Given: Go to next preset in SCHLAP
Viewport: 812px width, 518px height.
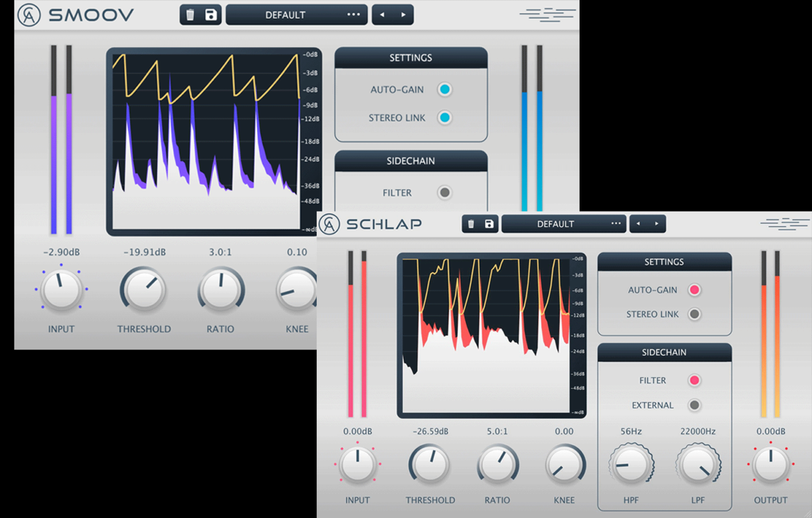Looking at the screenshot, I should click(x=656, y=224).
